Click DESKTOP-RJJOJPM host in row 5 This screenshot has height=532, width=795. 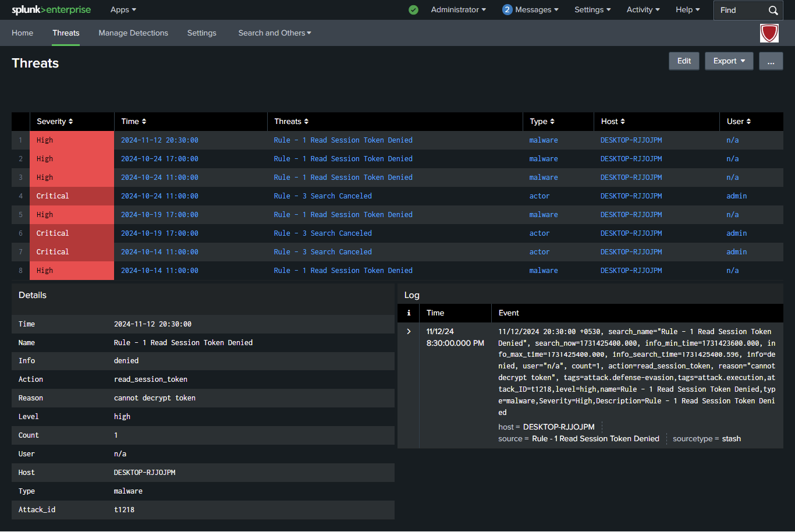click(631, 215)
